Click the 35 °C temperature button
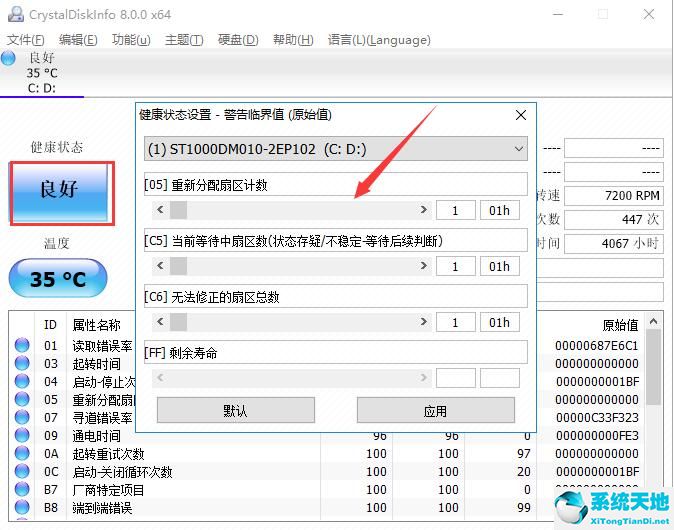The height and width of the screenshot is (530, 674). [x=58, y=279]
